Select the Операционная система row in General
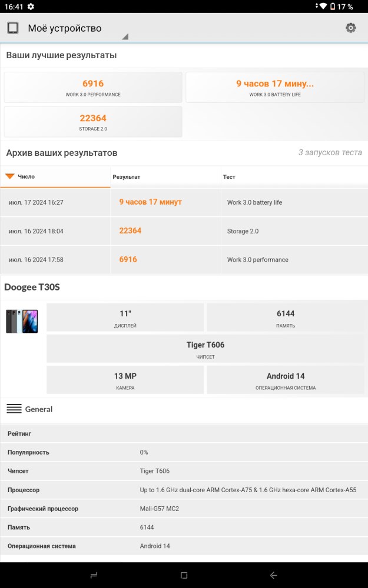This screenshot has height=588, width=368. (184, 546)
